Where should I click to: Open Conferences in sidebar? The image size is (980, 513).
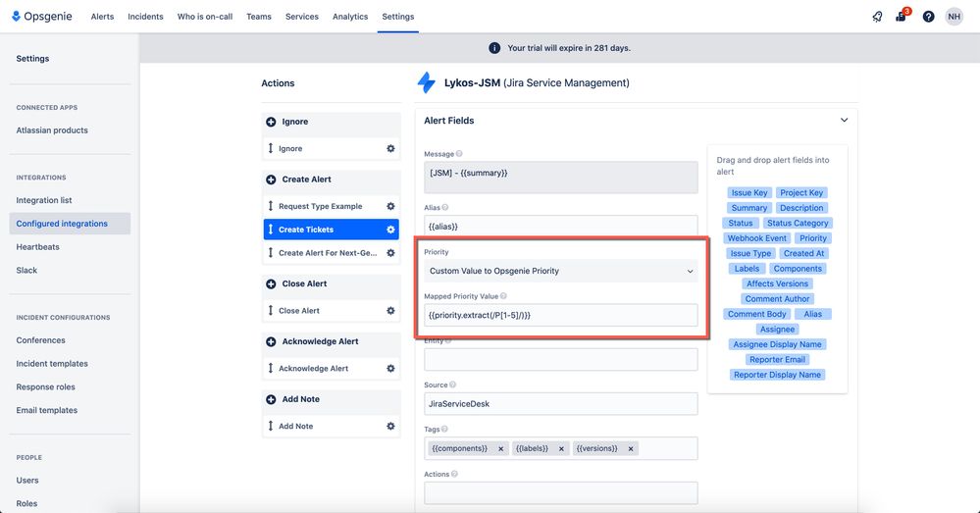(40, 340)
